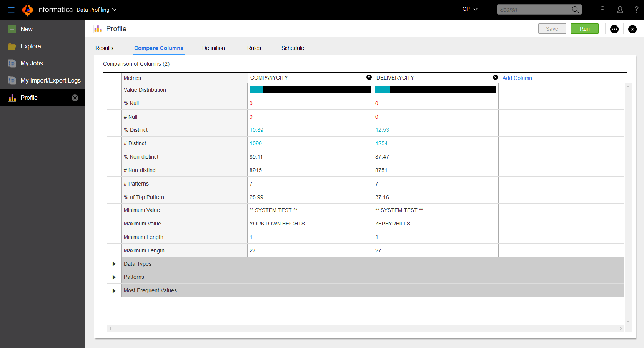
Task: Click the horizontal scrollbar right arrow
Action: (x=621, y=328)
